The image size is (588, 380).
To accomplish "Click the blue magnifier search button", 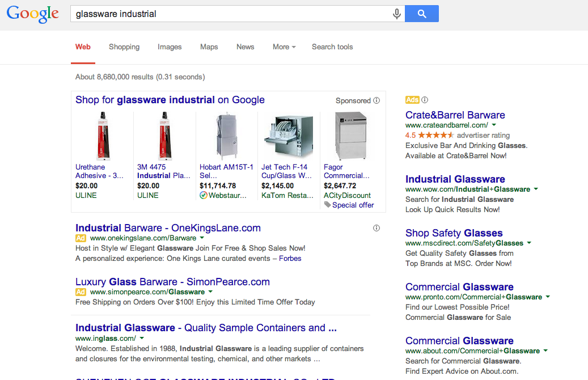I will click(x=421, y=14).
